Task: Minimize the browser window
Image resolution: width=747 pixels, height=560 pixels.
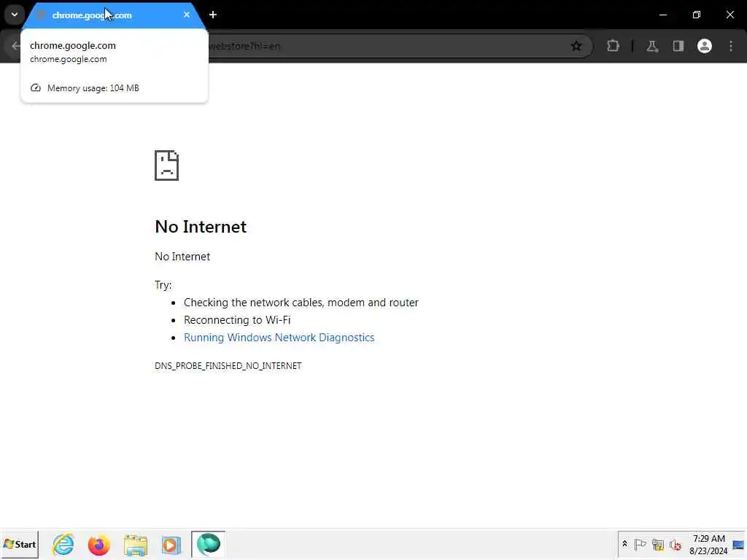Action: (663, 15)
